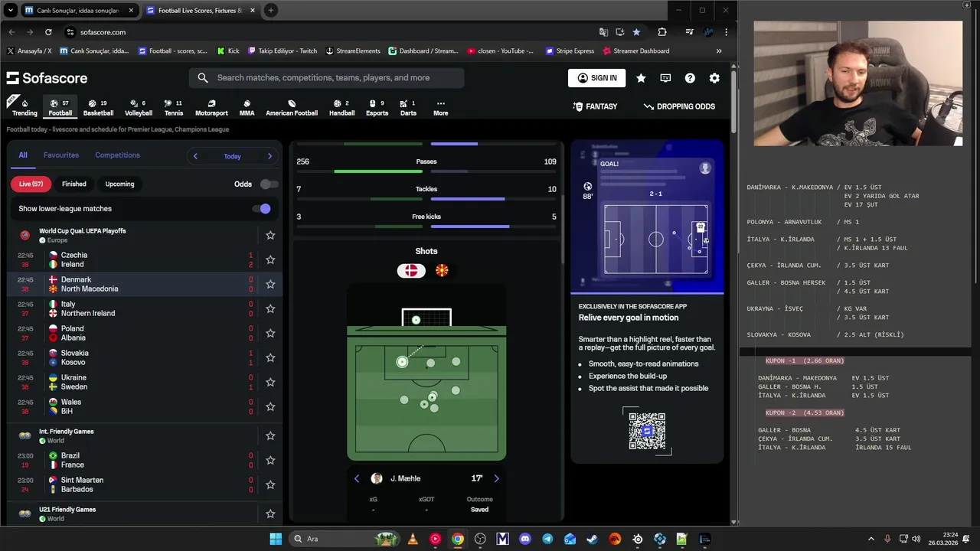Open the FANTASY link
The image size is (980, 551).
595,106
